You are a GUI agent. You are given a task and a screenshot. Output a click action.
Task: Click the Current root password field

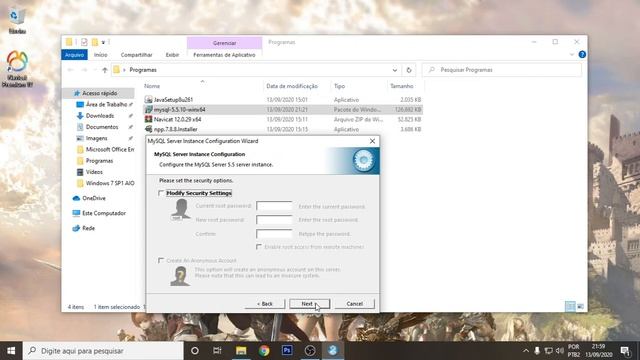[x=274, y=206]
